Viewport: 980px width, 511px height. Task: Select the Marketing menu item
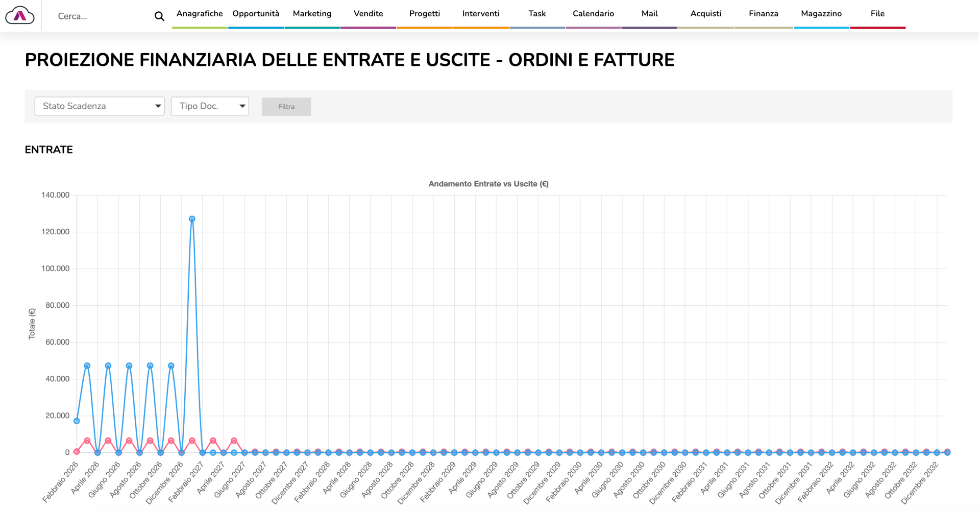tap(312, 14)
